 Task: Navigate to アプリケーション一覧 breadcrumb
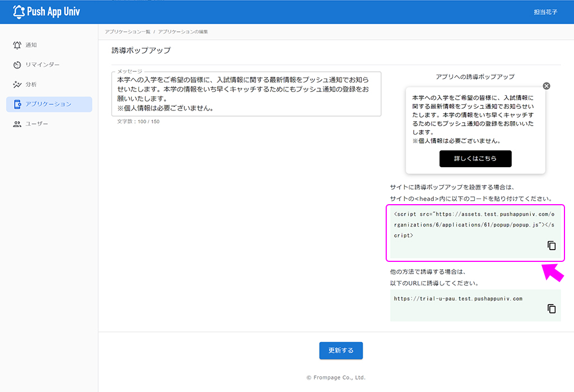point(127,32)
